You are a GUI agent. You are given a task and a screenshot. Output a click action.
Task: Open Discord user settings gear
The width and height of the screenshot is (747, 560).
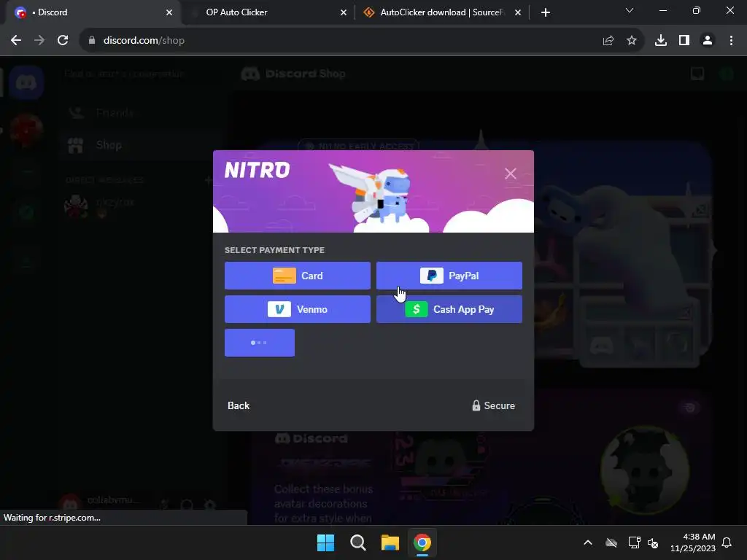(x=209, y=505)
